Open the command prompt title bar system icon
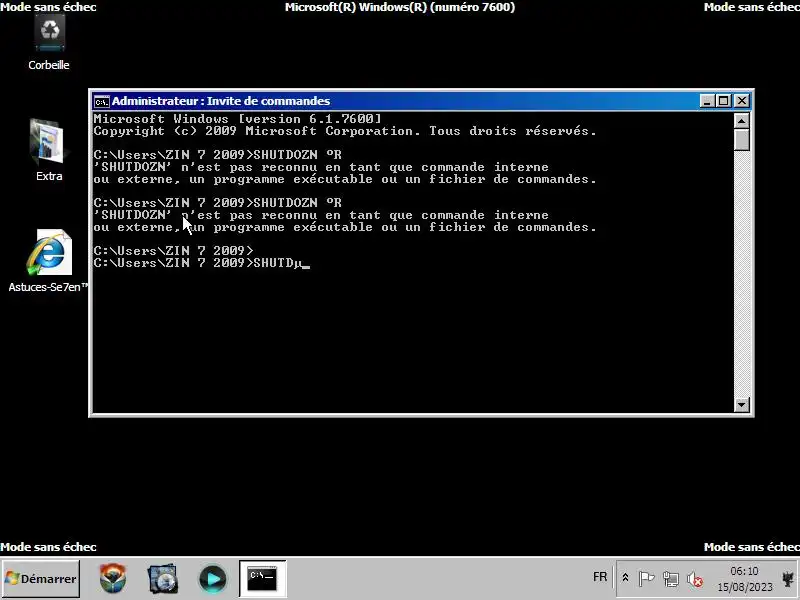The width and height of the screenshot is (800, 600). point(102,102)
